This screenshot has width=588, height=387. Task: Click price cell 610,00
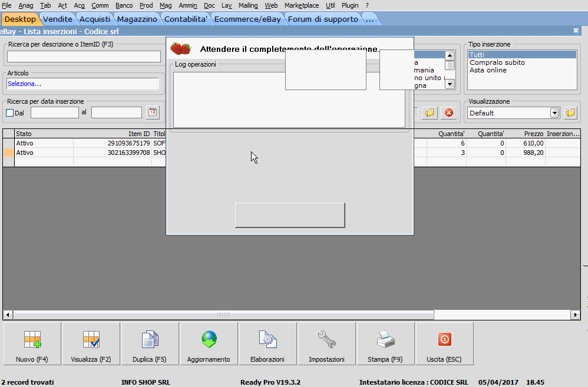(x=526, y=143)
